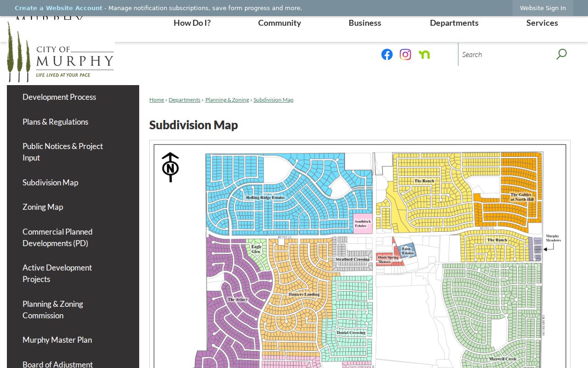
Task: Click the Website Sign In button
Action: (x=543, y=8)
